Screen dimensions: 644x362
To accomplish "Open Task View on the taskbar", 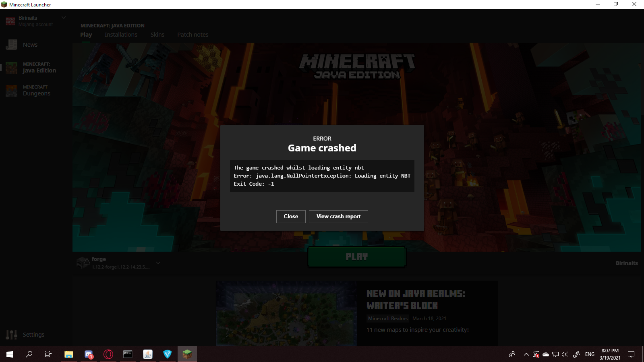I will click(x=48, y=354).
